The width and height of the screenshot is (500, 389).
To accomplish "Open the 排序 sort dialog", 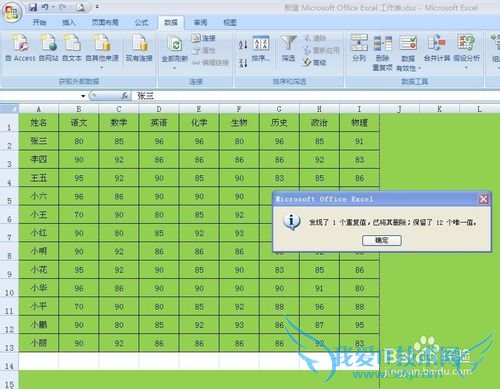I will (261, 48).
